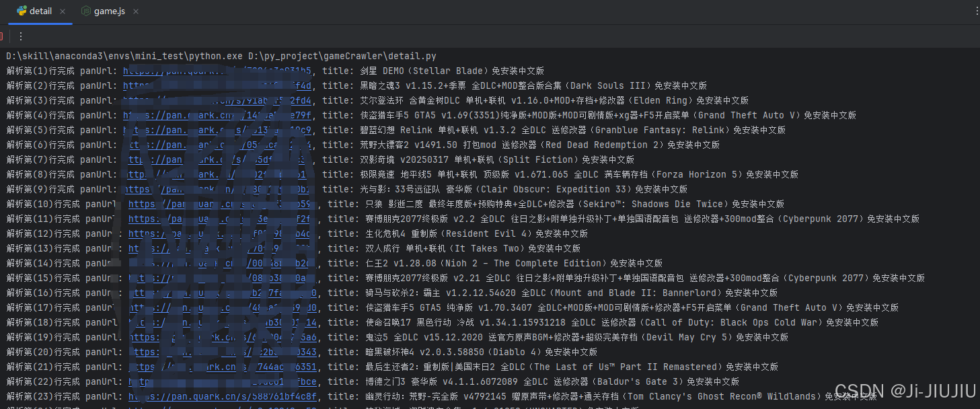The height and width of the screenshot is (409, 980).
Task: Select the Devil May Cry 5 title
Action: pos(576,337)
